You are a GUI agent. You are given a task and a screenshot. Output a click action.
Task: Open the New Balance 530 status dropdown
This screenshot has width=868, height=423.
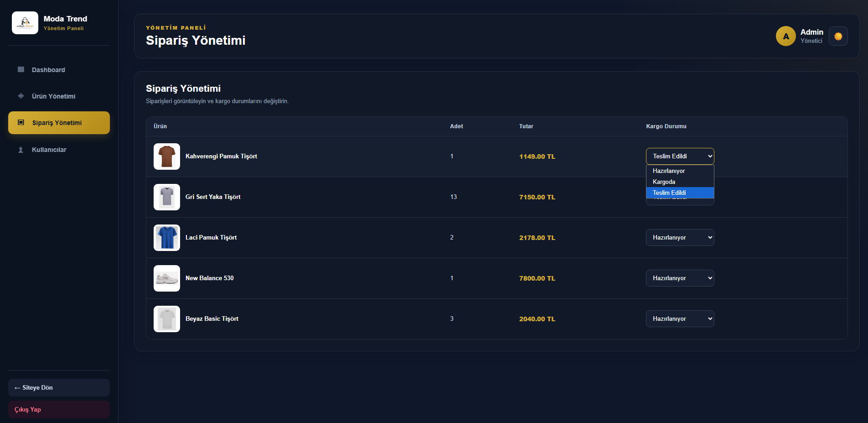[680, 278]
